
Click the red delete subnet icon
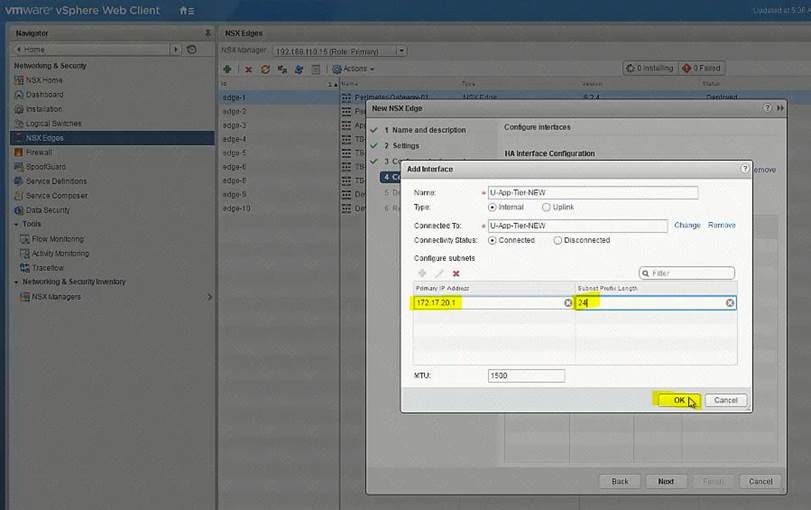456,273
